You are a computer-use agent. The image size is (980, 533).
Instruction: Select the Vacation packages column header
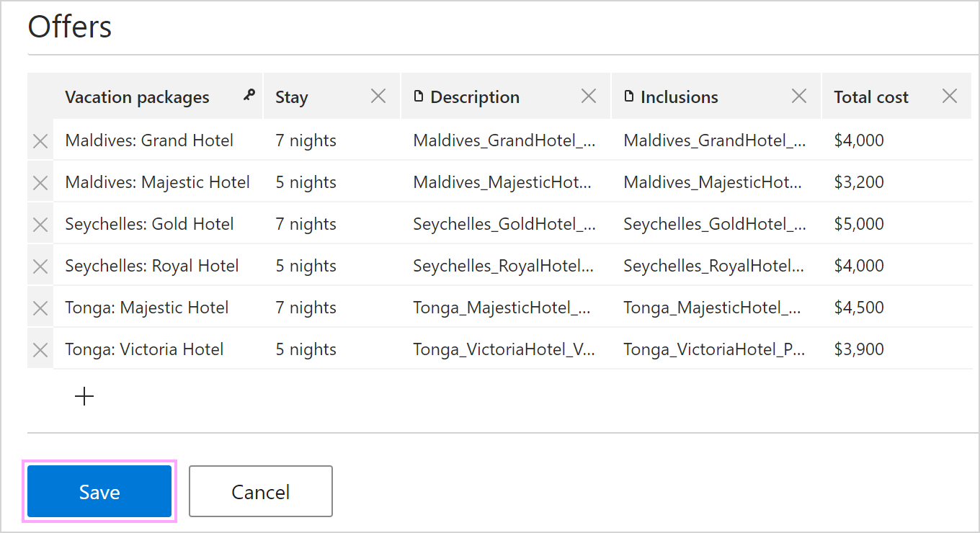click(x=137, y=97)
